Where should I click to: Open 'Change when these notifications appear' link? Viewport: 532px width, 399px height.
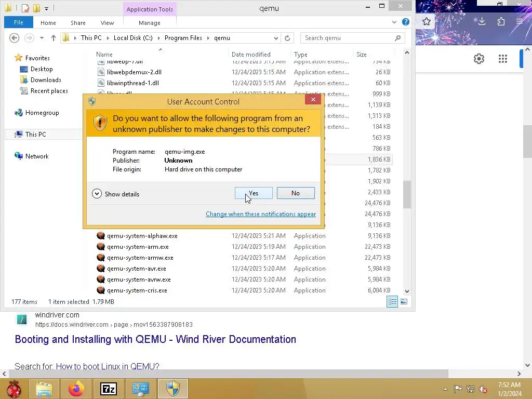pyautogui.click(x=261, y=214)
